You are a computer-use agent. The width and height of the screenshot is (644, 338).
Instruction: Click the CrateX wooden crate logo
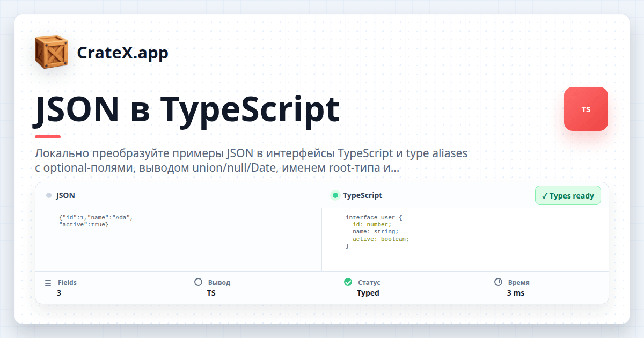(x=52, y=52)
